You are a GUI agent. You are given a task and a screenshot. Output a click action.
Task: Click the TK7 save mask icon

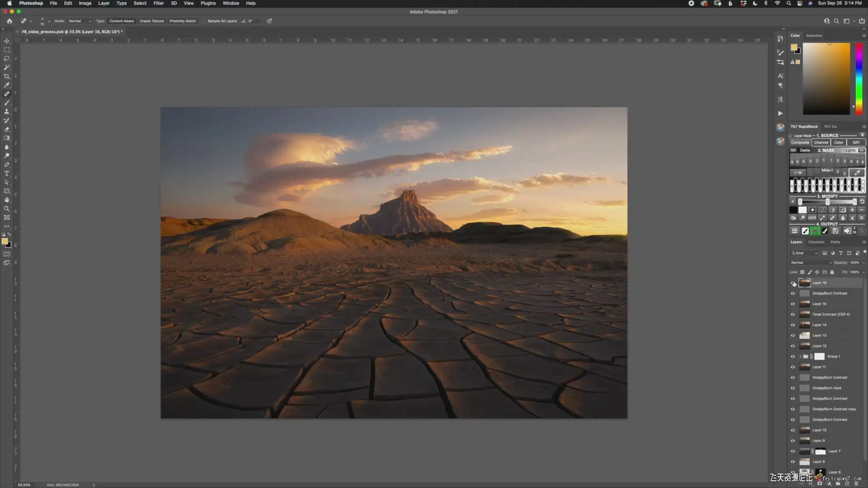[x=835, y=231]
